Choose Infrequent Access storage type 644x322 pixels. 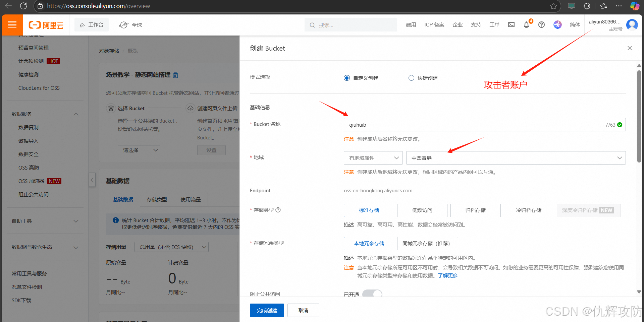[422, 210]
